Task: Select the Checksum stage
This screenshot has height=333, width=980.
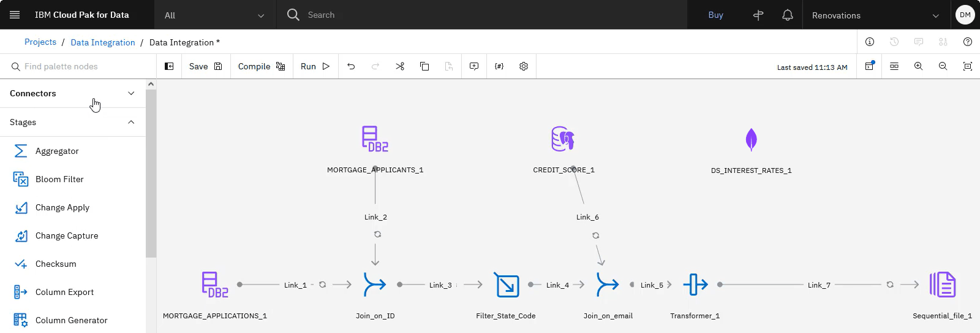Action: pyautogui.click(x=73, y=264)
